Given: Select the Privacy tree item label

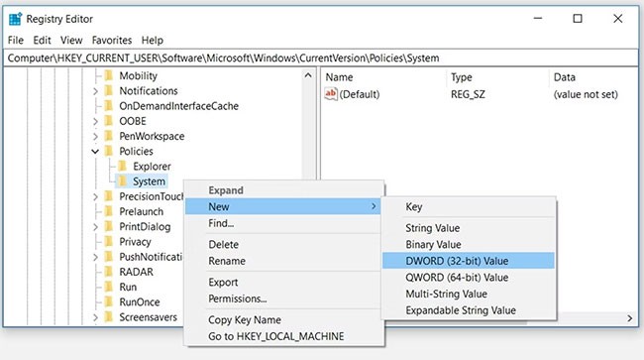Looking at the screenshot, I should [135, 242].
